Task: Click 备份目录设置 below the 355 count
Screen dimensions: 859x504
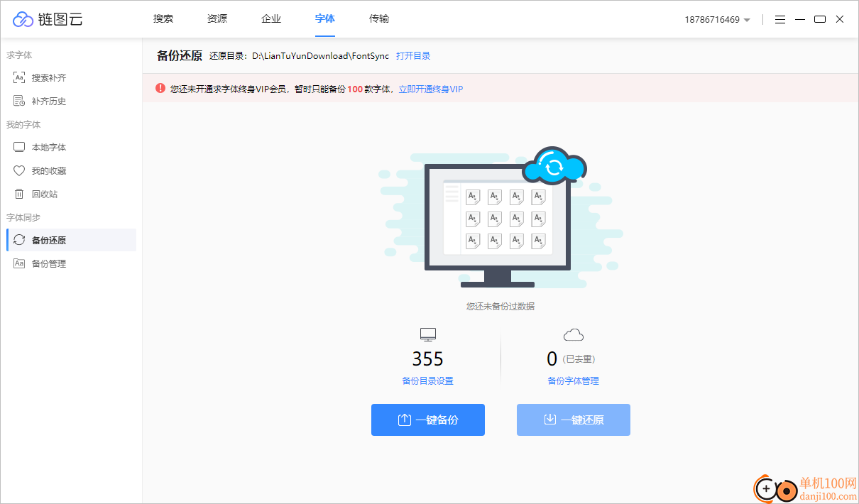Action: pyautogui.click(x=427, y=380)
